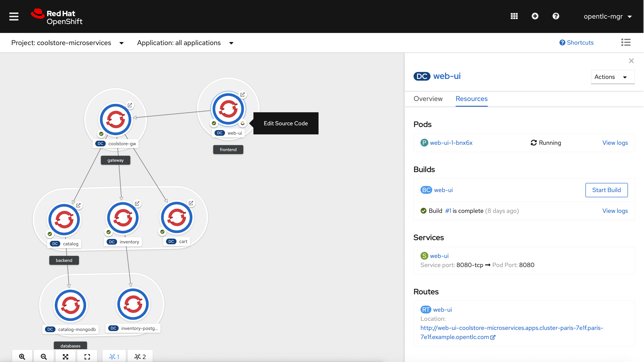Select topology layout 1 toggle
Screen dimensions: 644x362
(114, 357)
